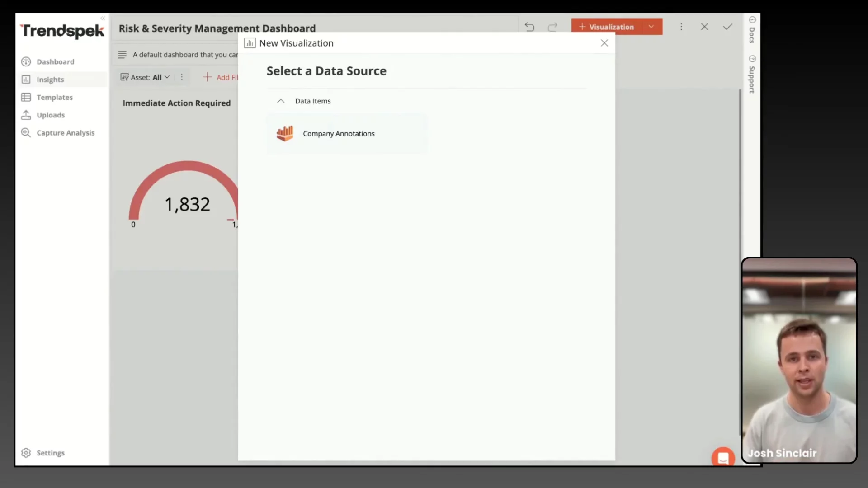Open the Docs side panel
Viewport: 868px width, 488px height.
point(752,31)
